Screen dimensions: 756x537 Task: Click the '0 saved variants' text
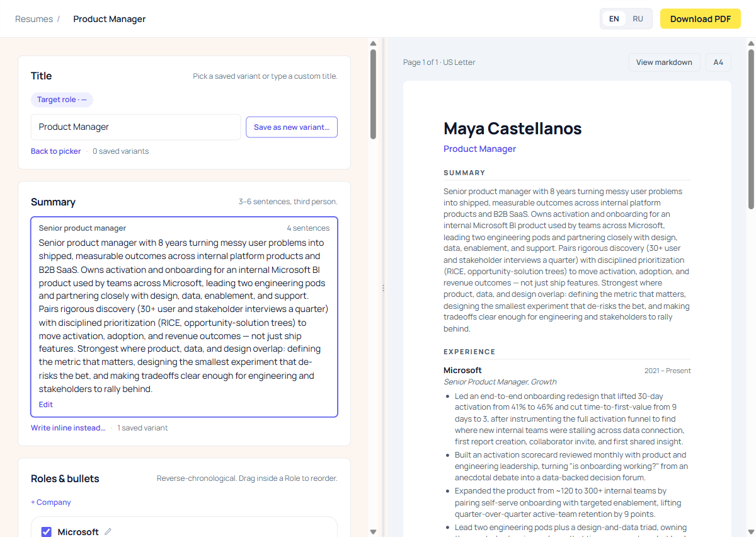point(121,151)
